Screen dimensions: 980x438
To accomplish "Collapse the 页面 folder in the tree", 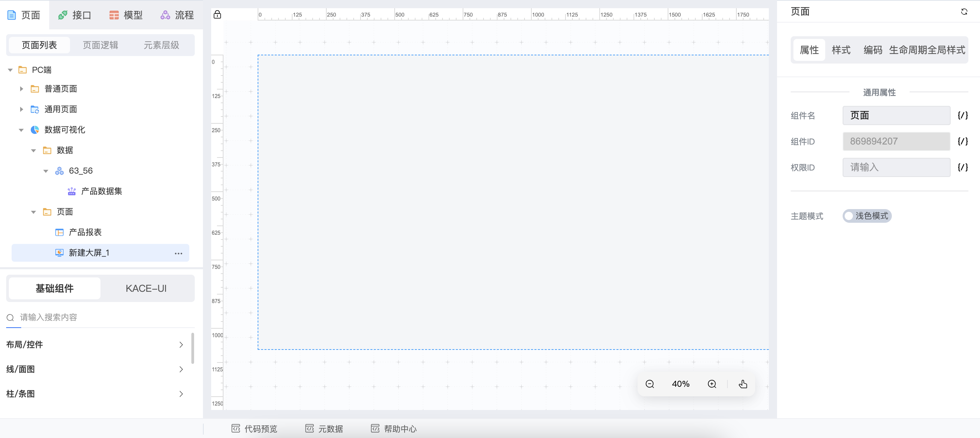I will 33,213.
